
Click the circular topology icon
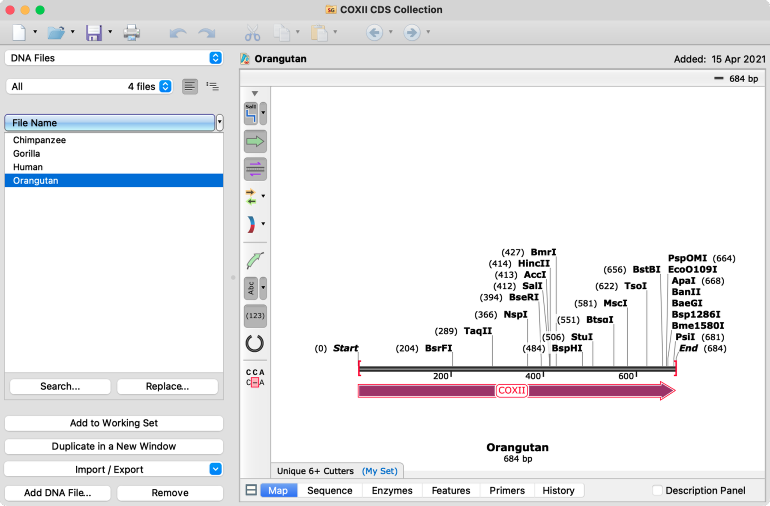[x=254, y=343]
